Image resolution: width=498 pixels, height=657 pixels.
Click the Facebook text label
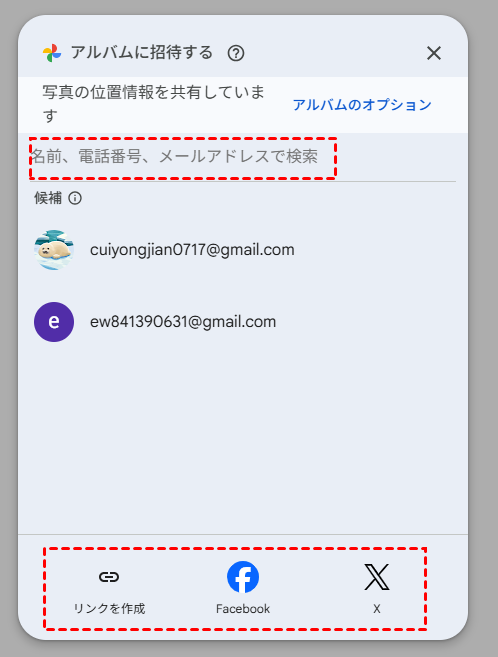(243, 608)
